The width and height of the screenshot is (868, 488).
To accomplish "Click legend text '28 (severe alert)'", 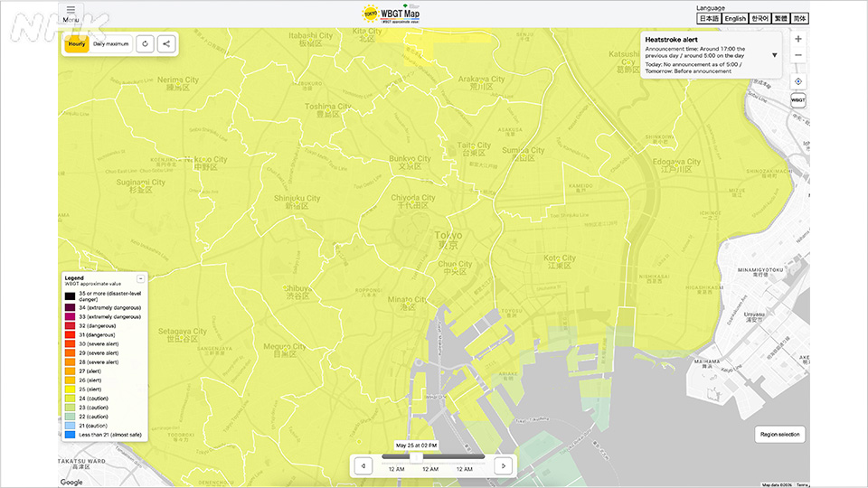I will (x=99, y=361).
